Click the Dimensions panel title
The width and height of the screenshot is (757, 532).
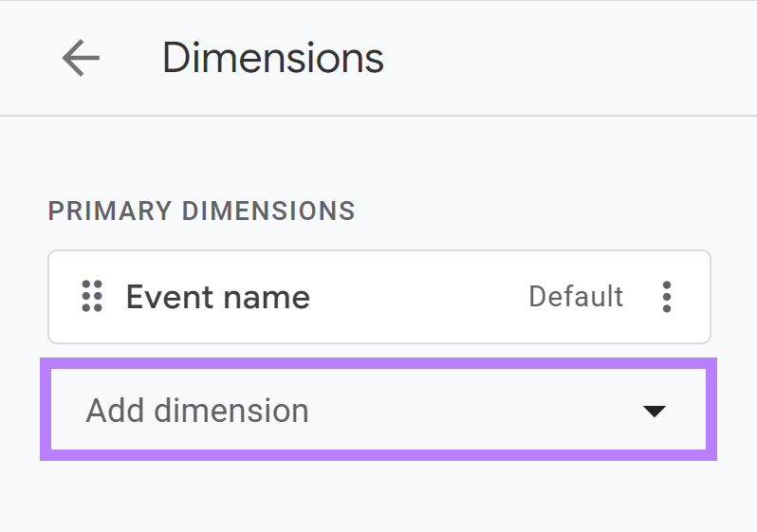coord(273,59)
